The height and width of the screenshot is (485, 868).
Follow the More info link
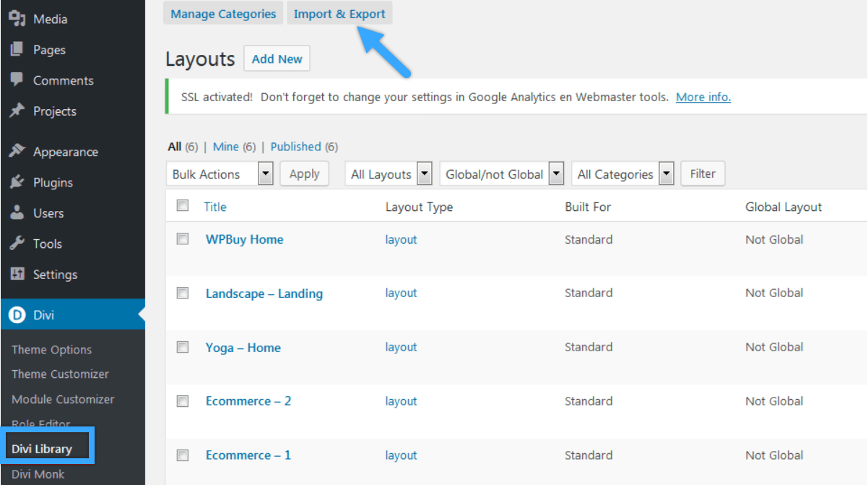[703, 97]
